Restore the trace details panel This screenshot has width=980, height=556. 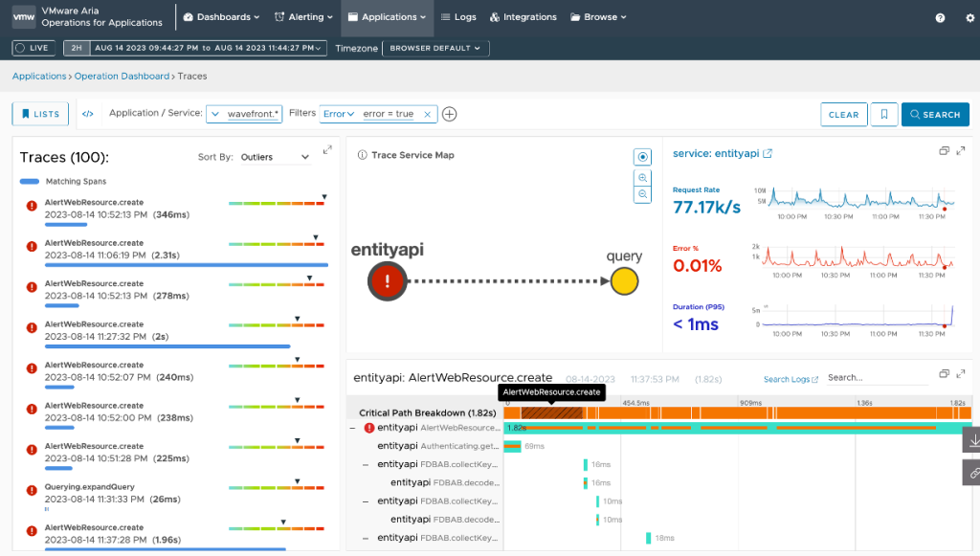pyautogui.click(x=944, y=373)
